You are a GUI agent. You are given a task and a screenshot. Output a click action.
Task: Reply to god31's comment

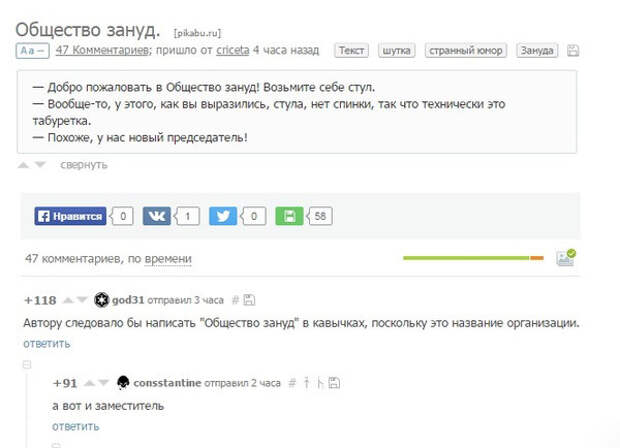[47, 343]
